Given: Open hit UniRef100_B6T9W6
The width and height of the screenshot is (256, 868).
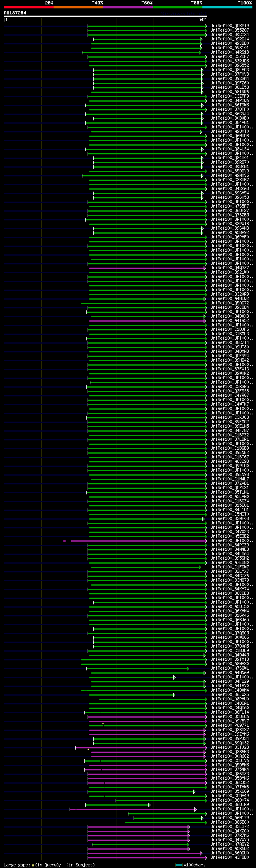Looking at the screenshot, I should pyautogui.click(x=230, y=105).
